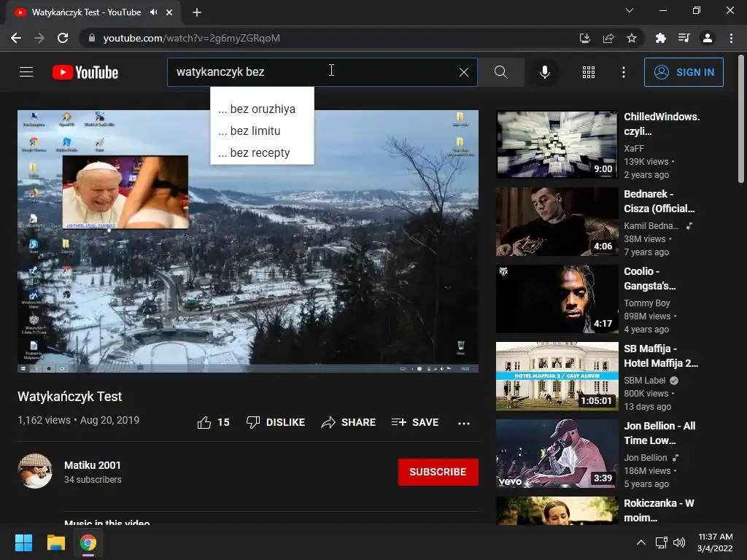
Task: Open the Jon Bellion All Time Low thumbnail
Action: (x=557, y=454)
